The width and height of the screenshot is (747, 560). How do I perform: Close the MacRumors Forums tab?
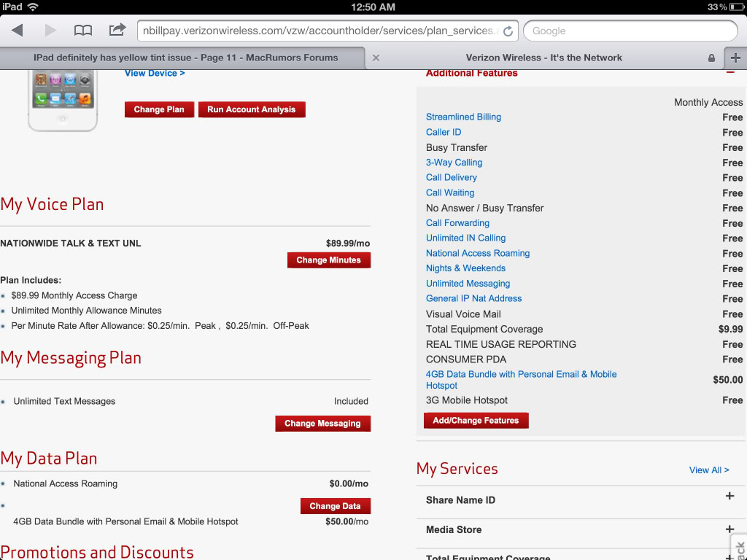click(x=376, y=58)
